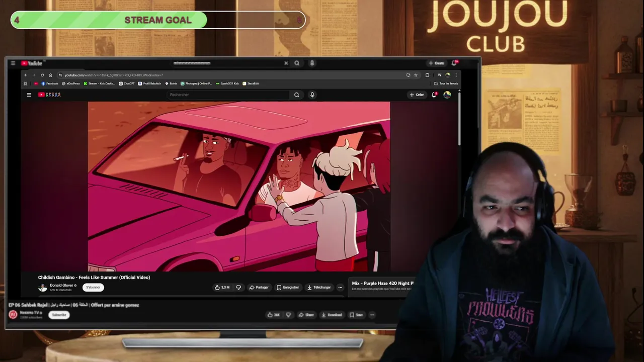644x362 pixels.
Task: Open the Botrix bookmark
Action: point(171,83)
